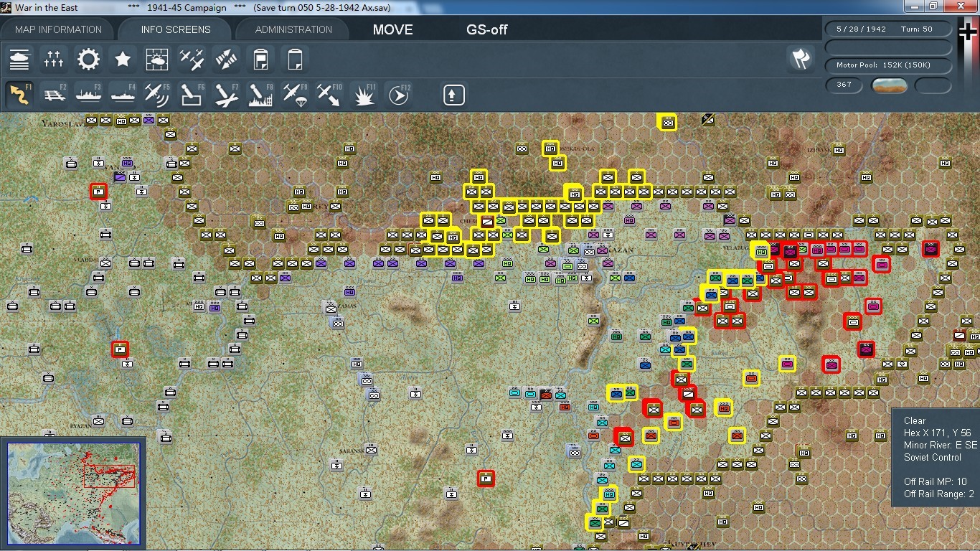Open the Order of Battle tank icon
The image size is (980, 551).
[x=19, y=60]
